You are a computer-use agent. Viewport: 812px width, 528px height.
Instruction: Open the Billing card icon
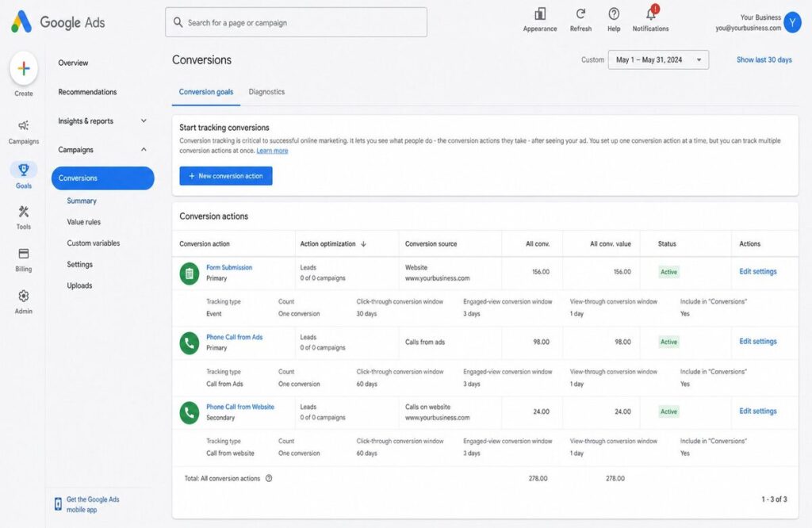point(23,254)
